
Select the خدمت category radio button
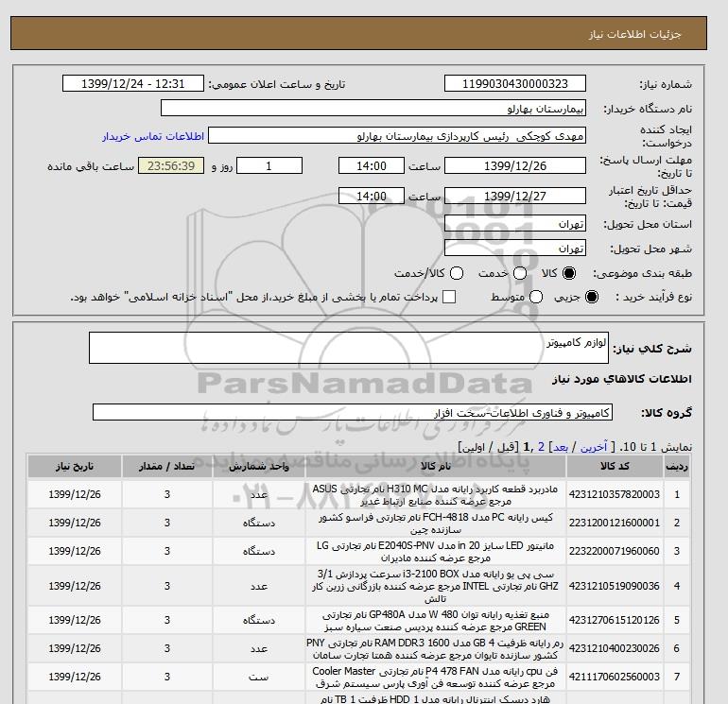tap(520, 273)
